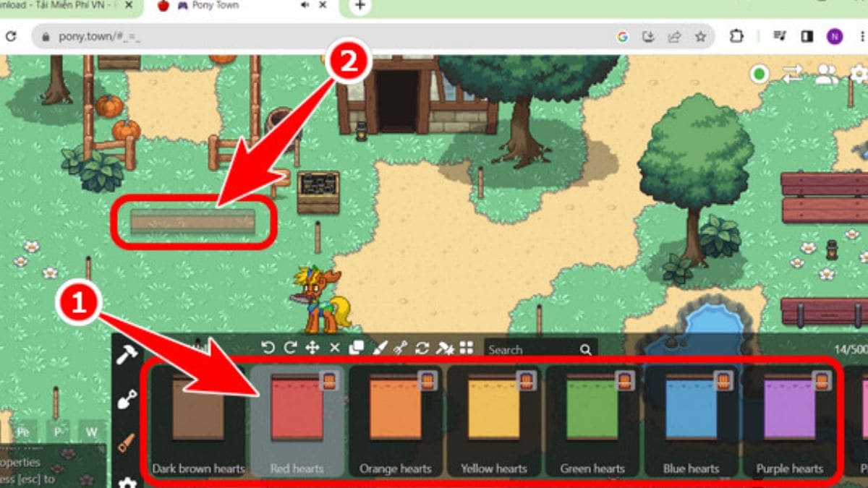Switch to the Tải Miễn Phí VN browser tab

click(58, 7)
